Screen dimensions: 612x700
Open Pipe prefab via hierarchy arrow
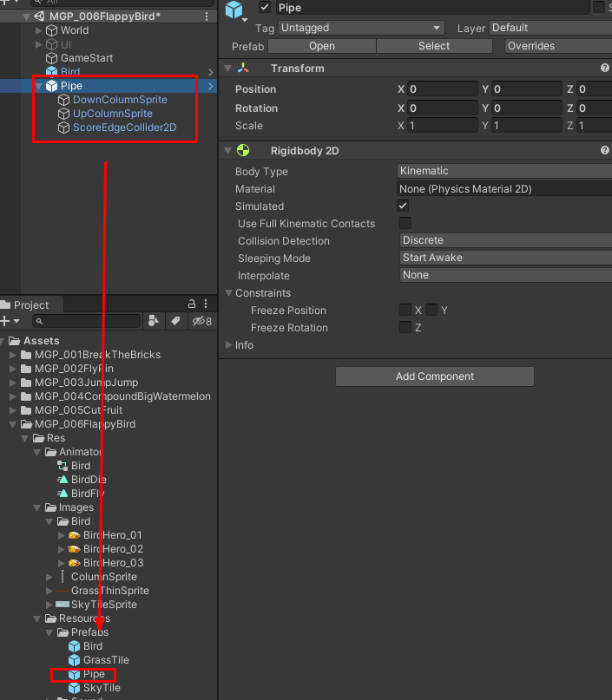click(210, 86)
